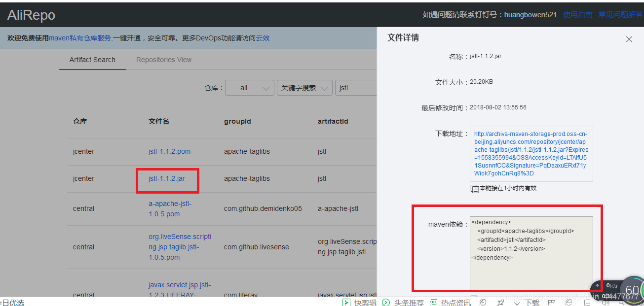The width and height of the screenshot is (644, 306).
Task: Open the 使用指南 link in header
Action: (577, 15)
